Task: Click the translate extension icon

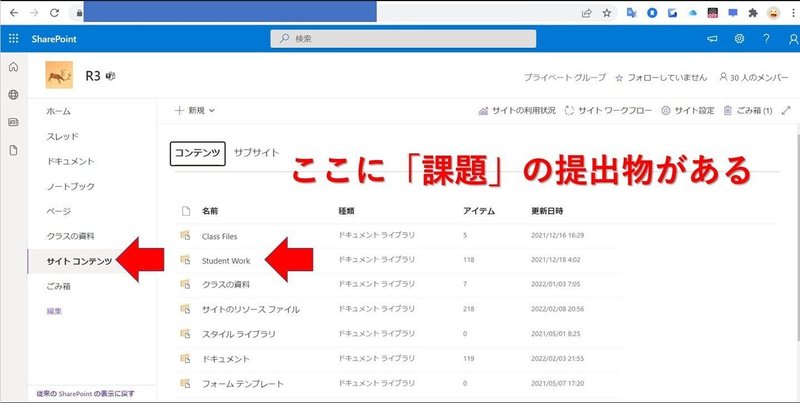Action: [632, 13]
